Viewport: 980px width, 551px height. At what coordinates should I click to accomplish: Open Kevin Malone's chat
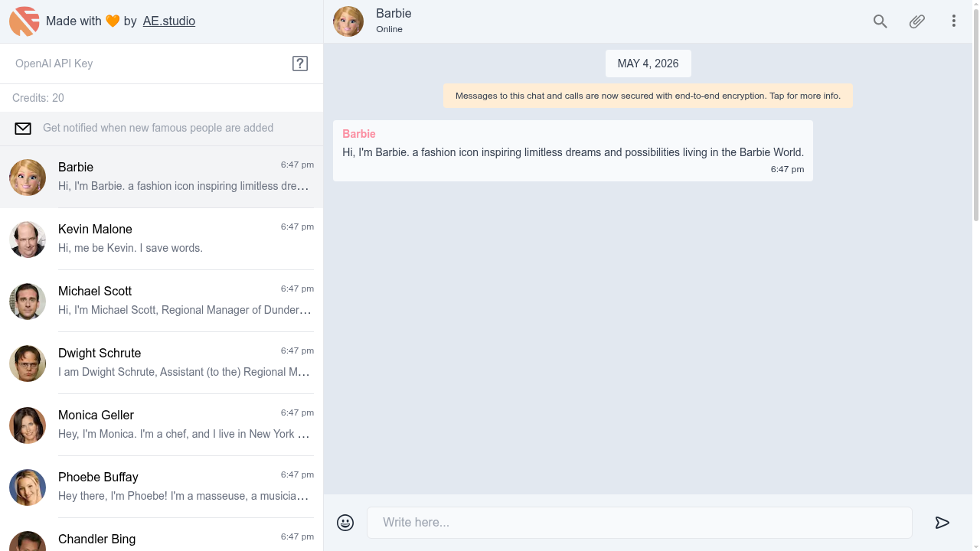[162, 239]
